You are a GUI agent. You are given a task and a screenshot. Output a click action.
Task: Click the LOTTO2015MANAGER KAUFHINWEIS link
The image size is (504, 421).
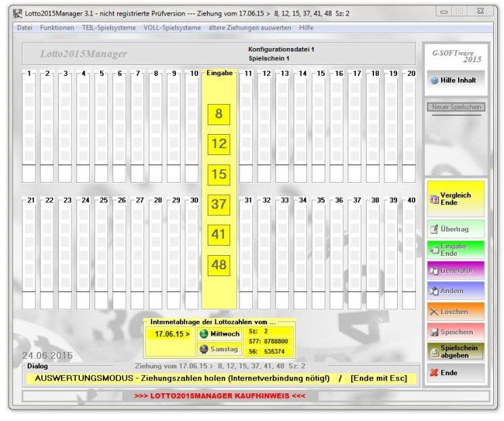(x=220, y=396)
